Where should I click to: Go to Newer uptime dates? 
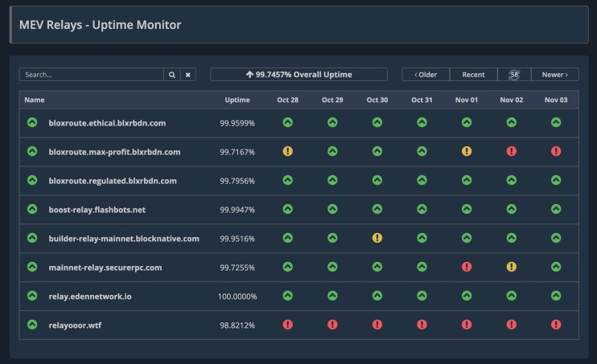(x=554, y=75)
